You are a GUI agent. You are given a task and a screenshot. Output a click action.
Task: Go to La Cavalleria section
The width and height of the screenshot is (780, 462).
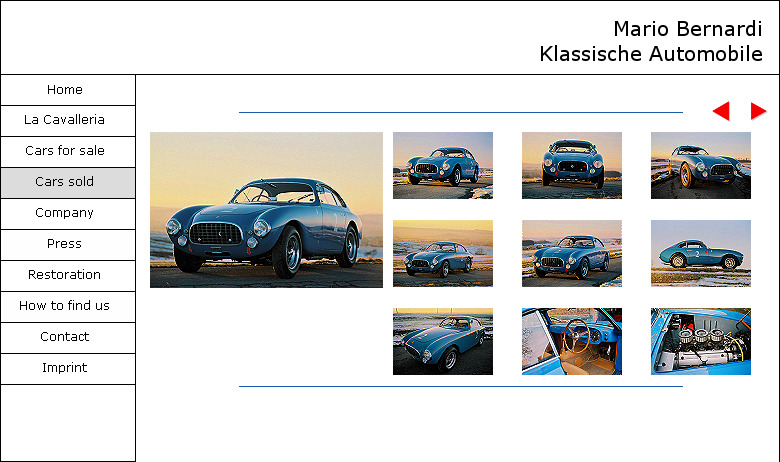click(65, 120)
